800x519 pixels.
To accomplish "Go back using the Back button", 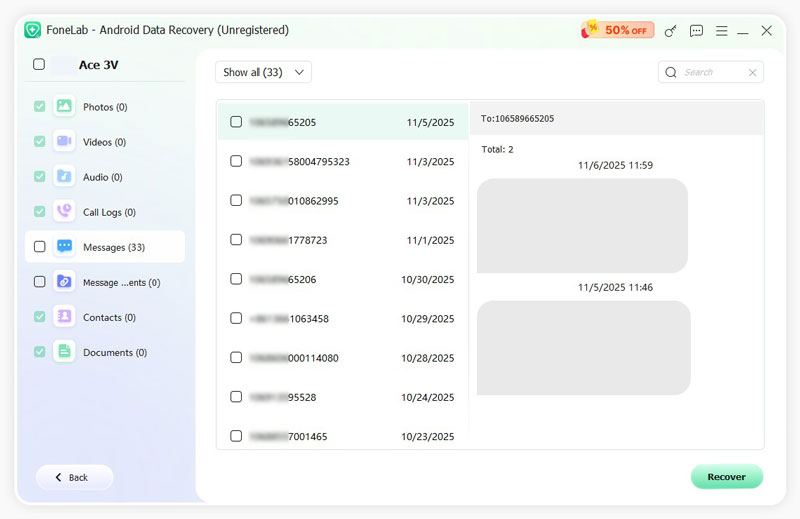I will (73, 477).
